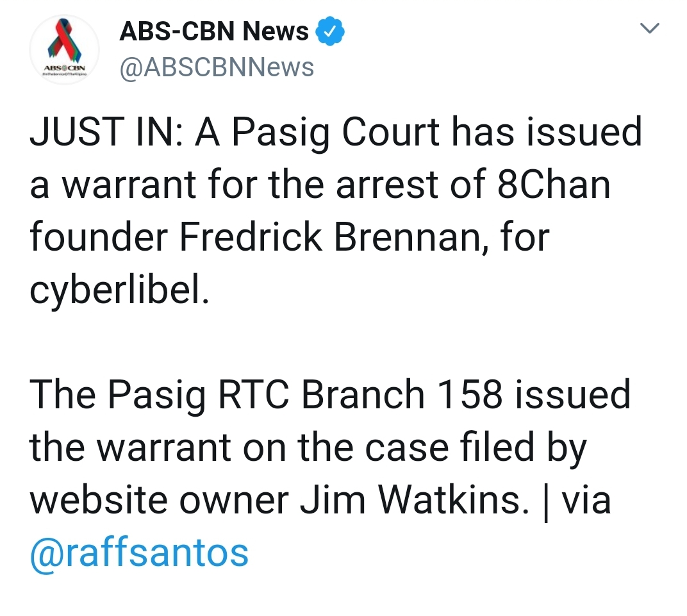Click the ABS-CBN wordmark inside the avatar
687x616 pixels.
[x=64, y=69]
